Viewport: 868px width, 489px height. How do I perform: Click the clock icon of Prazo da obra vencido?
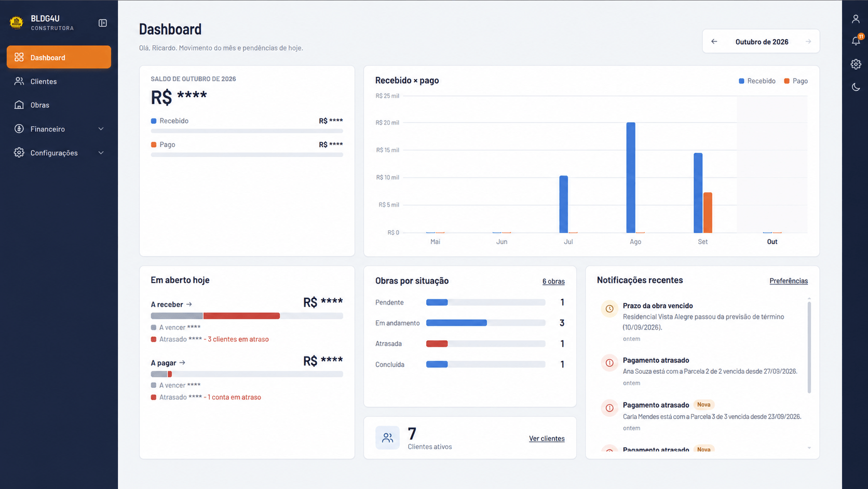[609, 309]
